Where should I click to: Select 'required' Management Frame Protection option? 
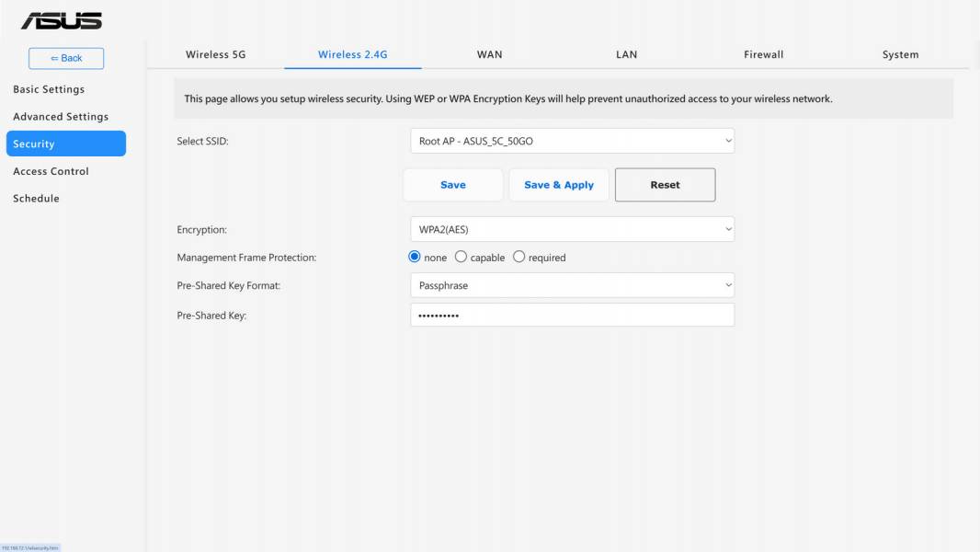[x=518, y=257]
